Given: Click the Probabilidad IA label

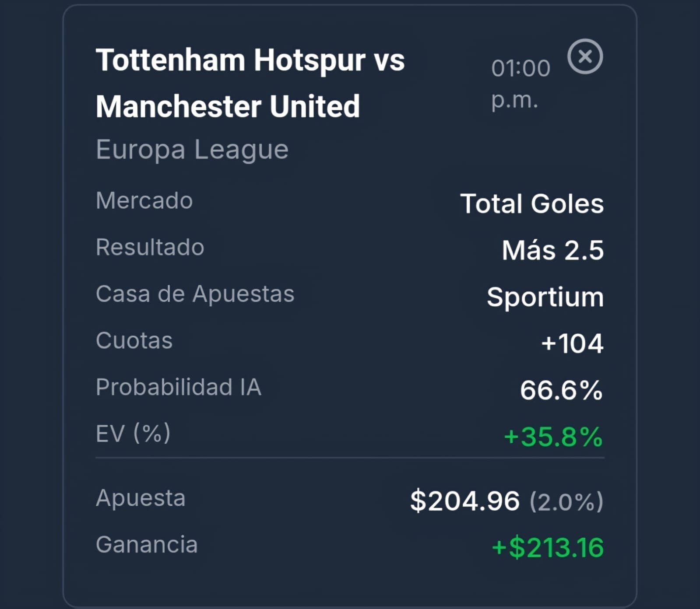Looking at the screenshot, I should pos(179,387).
